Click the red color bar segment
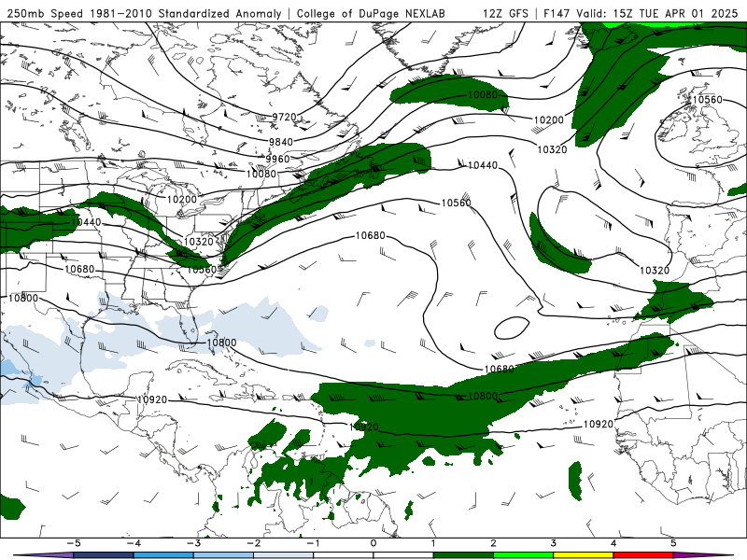 [643, 555]
